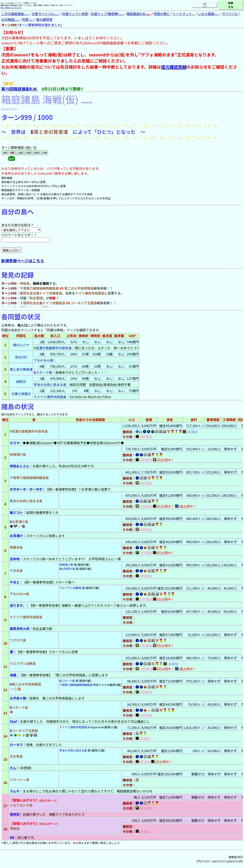Screen dimensions: 244x868
Task: Click the 管理者:RED footer text
Action: tap(235, 857)
